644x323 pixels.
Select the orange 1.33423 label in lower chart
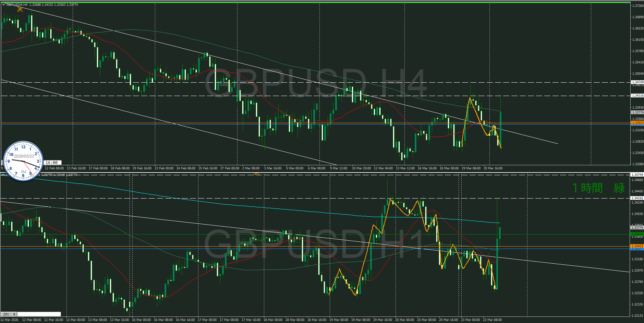[x=637, y=246]
